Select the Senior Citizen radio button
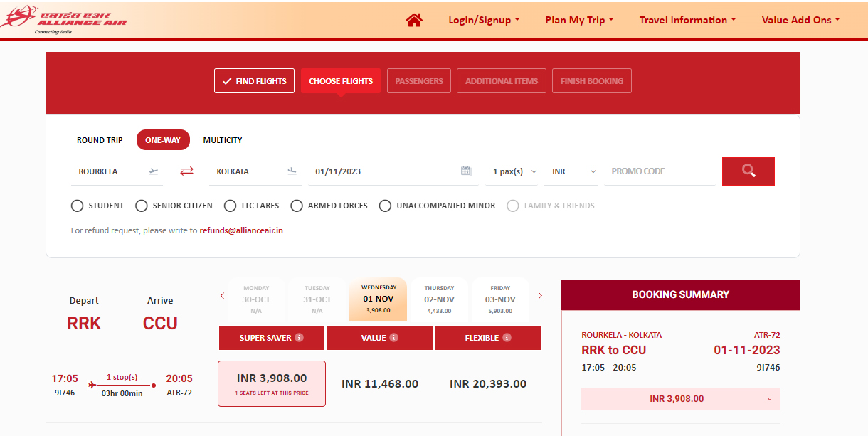The width and height of the screenshot is (868, 436). coord(142,206)
